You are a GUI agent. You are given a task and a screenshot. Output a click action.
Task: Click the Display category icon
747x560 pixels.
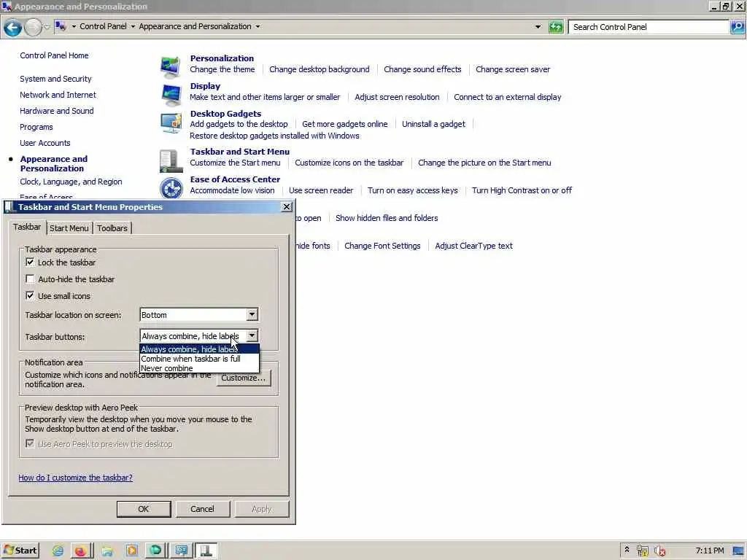click(x=171, y=95)
